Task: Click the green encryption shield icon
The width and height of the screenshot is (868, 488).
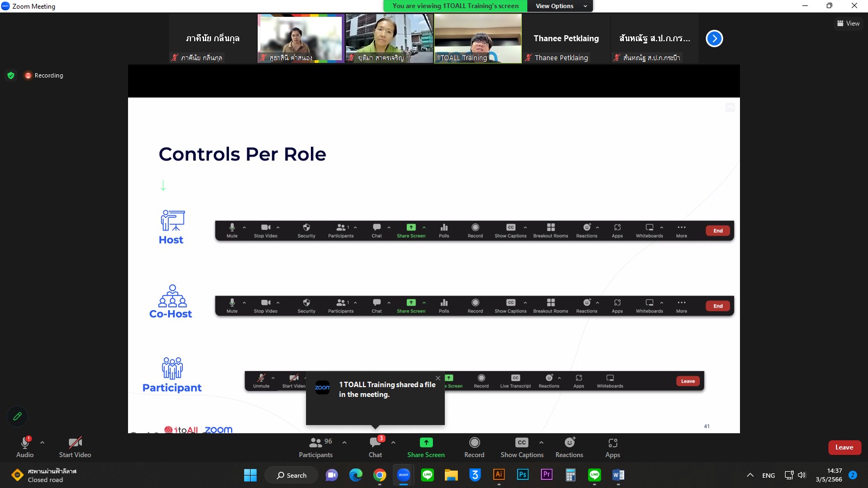Action: click(11, 75)
